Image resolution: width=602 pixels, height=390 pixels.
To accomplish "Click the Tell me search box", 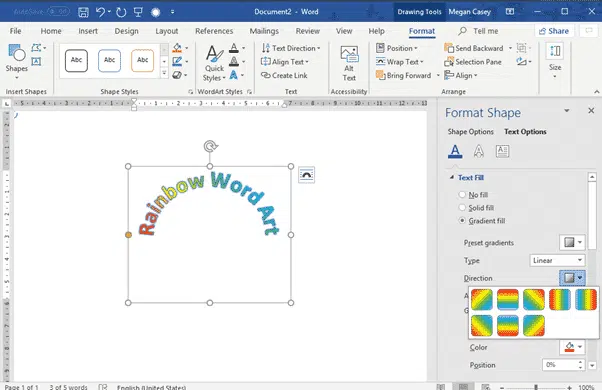I will [478, 31].
